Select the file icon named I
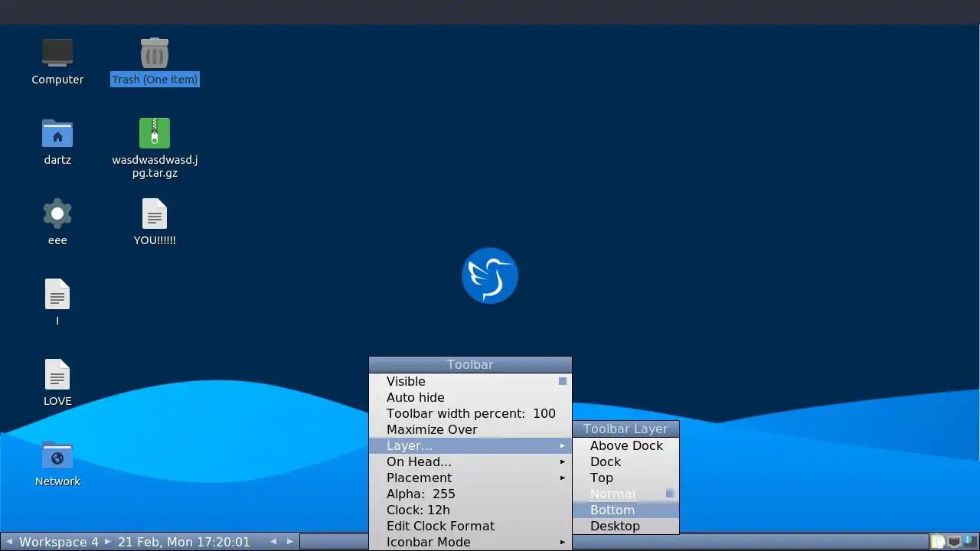 click(x=57, y=294)
